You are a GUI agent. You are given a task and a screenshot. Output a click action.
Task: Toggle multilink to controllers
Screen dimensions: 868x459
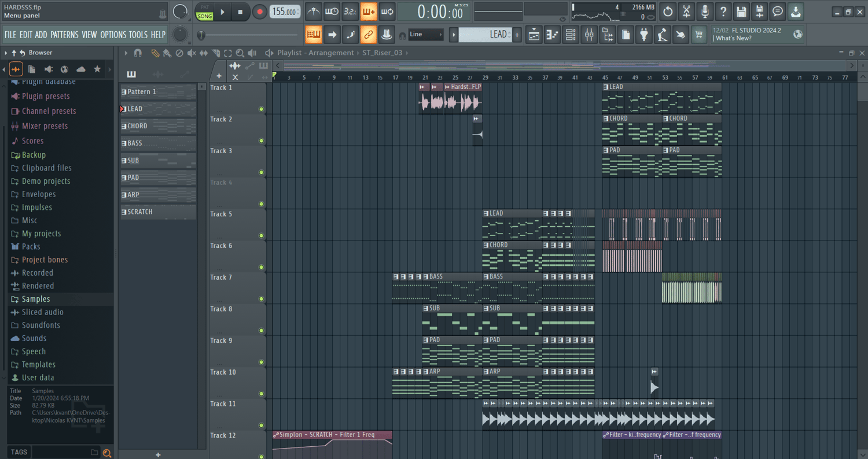point(369,35)
